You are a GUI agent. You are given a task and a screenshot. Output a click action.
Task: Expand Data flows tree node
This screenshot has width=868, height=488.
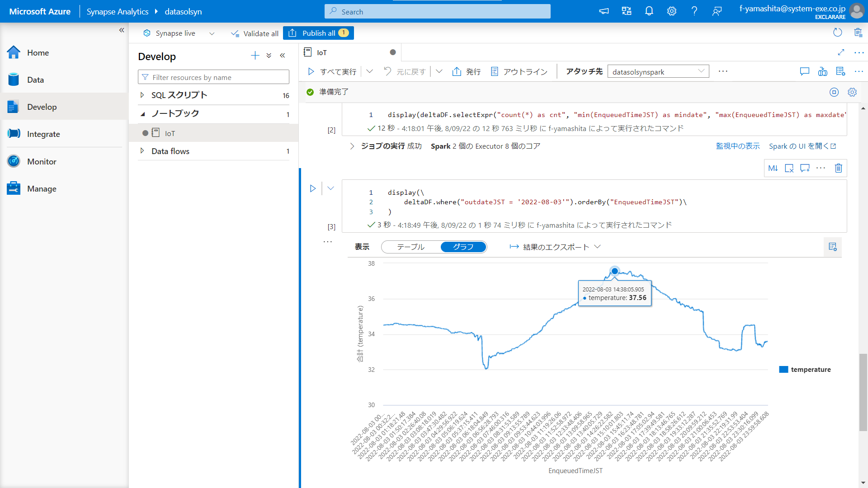point(142,151)
